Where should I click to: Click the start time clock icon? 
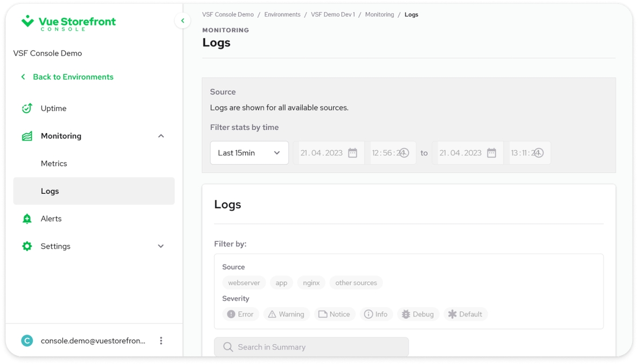(404, 153)
